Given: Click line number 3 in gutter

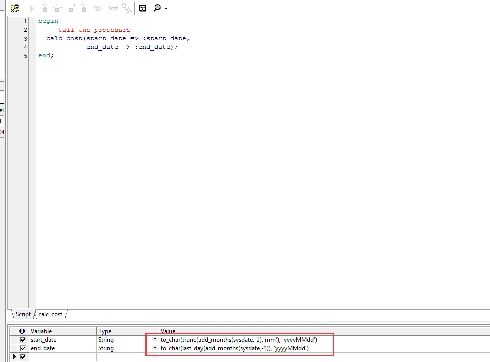Looking at the screenshot, I should (25, 38).
